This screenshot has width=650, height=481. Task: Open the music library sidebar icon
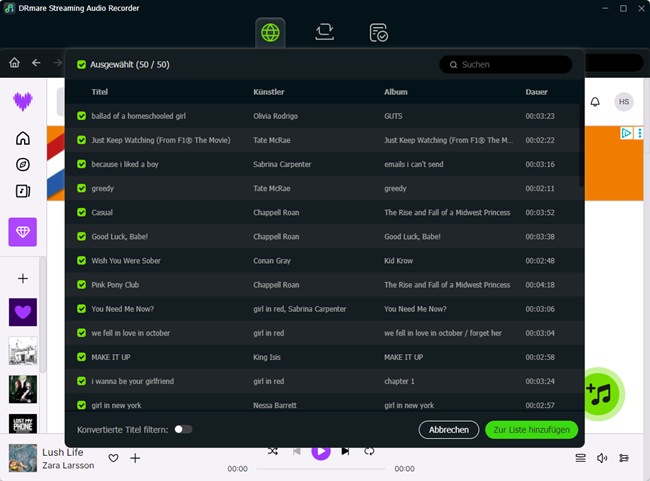pyautogui.click(x=23, y=191)
